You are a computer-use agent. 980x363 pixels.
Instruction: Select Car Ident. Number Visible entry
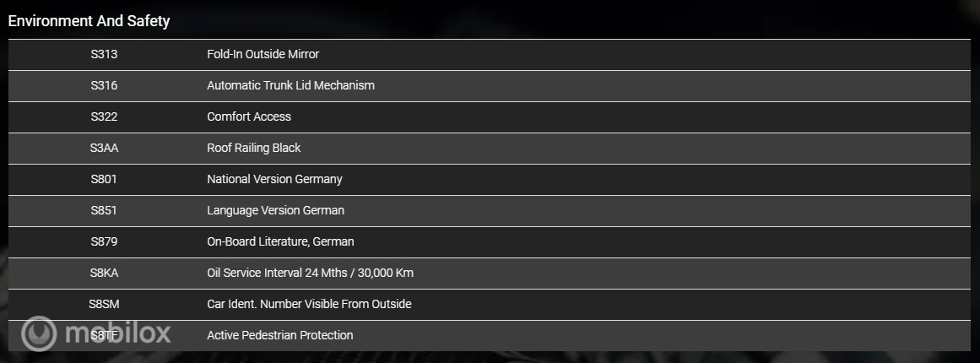click(310, 304)
